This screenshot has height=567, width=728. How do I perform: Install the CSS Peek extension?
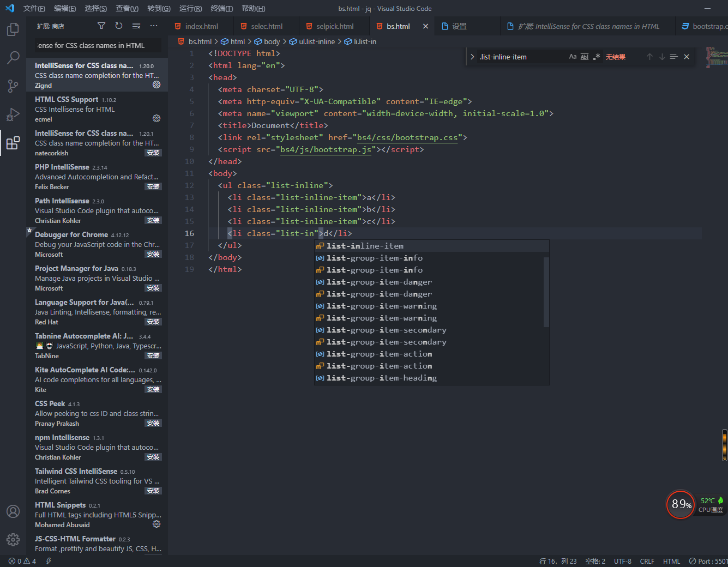point(153,423)
